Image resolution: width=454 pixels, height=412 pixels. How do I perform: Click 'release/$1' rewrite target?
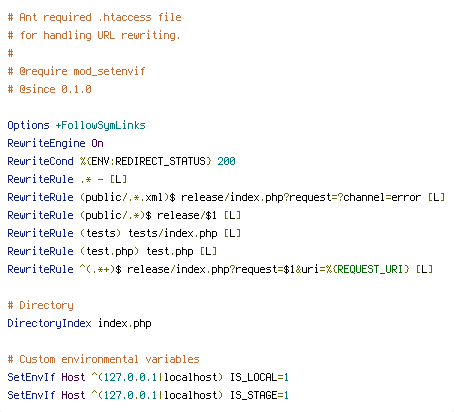point(187,215)
